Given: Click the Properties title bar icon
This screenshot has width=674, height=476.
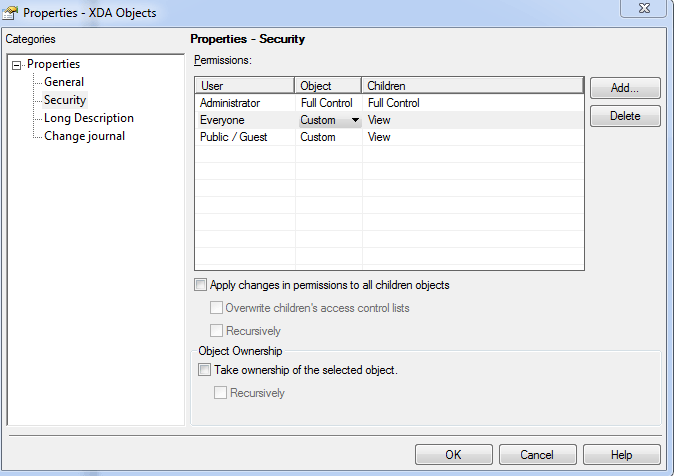Looking at the screenshot, I should coord(12,12).
